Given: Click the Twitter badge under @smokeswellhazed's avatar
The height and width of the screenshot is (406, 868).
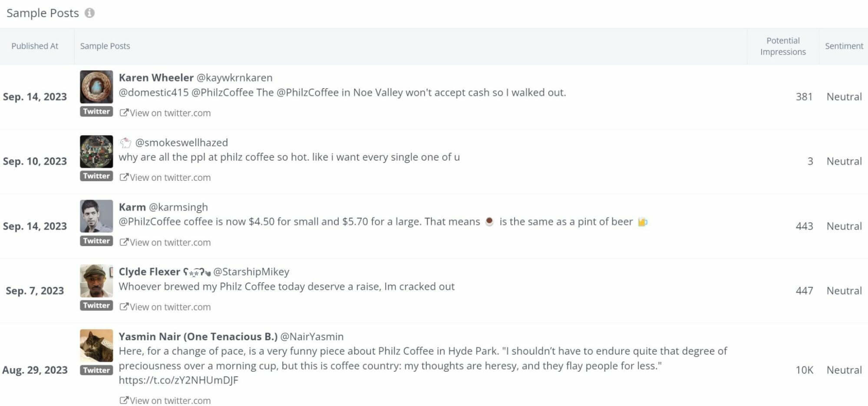Looking at the screenshot, I should (x=96, y=176).
